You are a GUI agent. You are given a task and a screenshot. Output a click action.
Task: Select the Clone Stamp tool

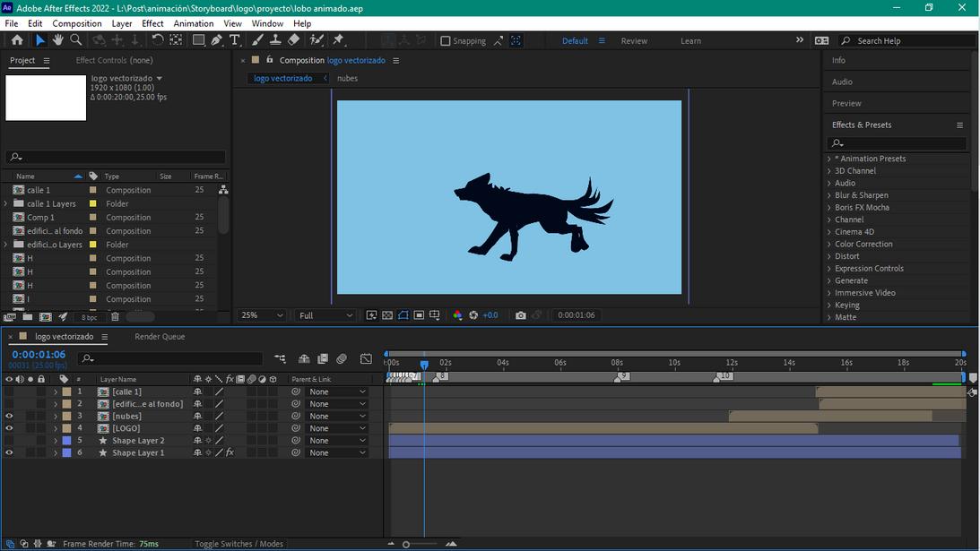(x=275, y=40)
